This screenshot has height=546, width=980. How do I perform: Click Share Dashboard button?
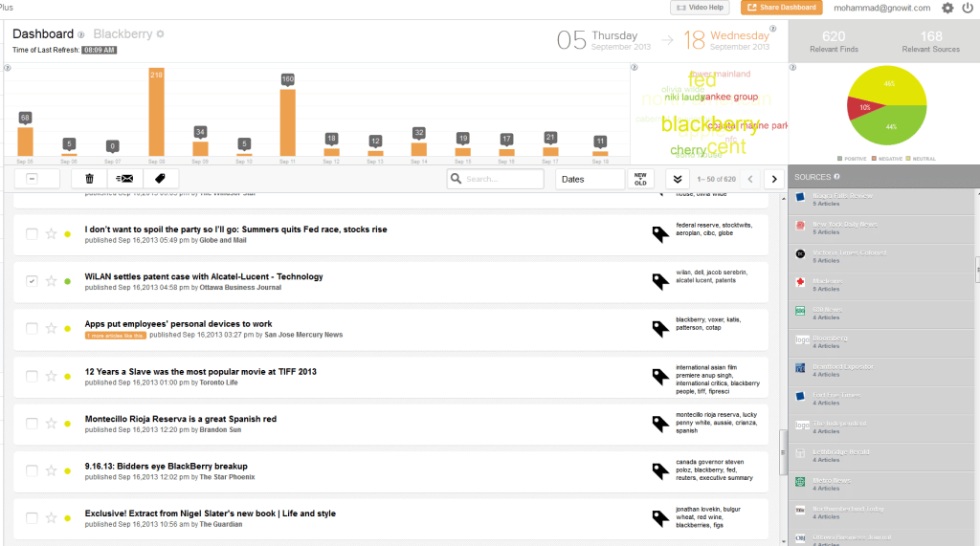pos(782,8)
